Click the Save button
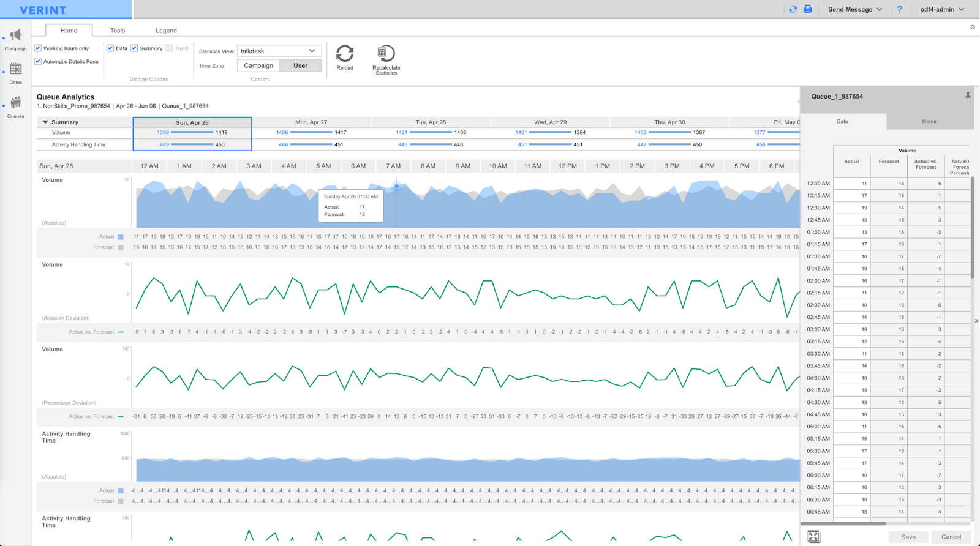The height and width of the screenshot is (546, 980). [908, 537]
